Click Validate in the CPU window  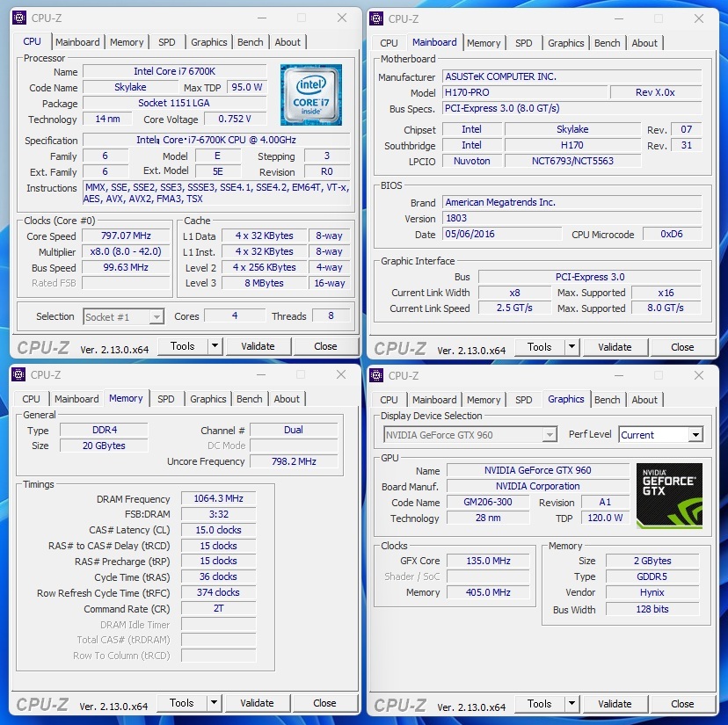point(258,345)
